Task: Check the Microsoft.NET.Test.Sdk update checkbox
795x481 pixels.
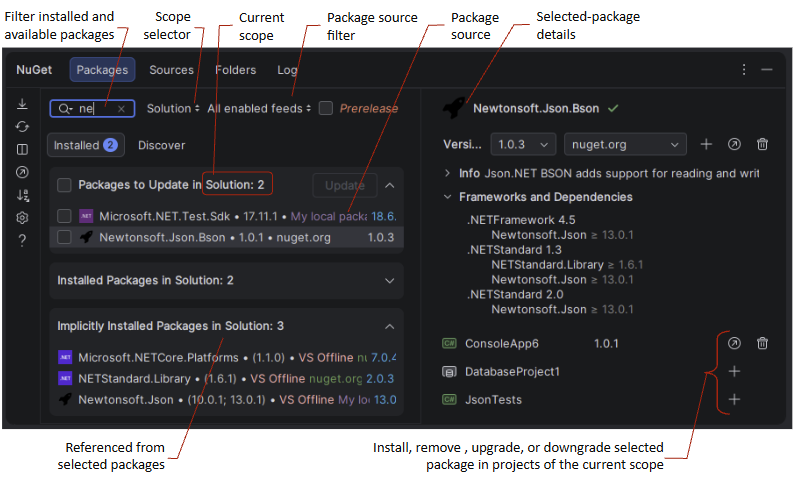Action: [x=64, y=216]
